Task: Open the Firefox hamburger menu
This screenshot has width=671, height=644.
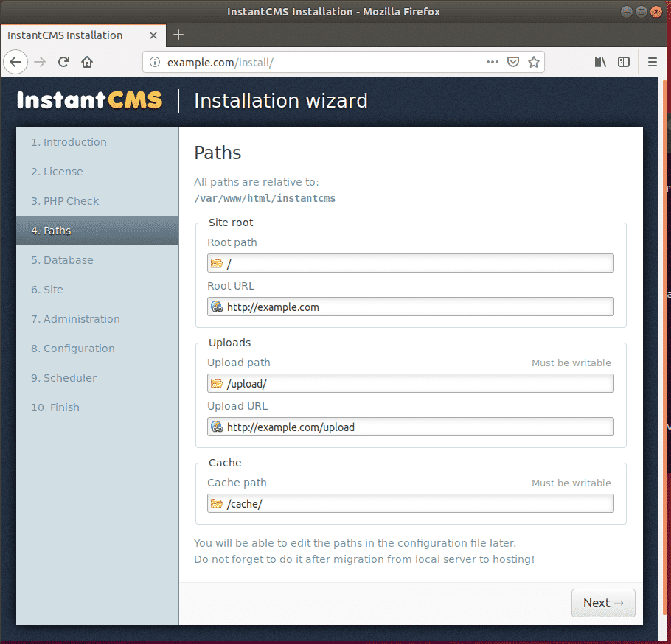Action: [653, 62]
